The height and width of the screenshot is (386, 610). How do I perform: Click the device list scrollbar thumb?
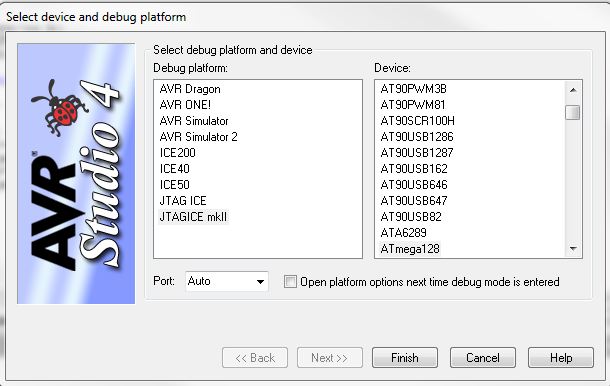(x=573, y=113)
